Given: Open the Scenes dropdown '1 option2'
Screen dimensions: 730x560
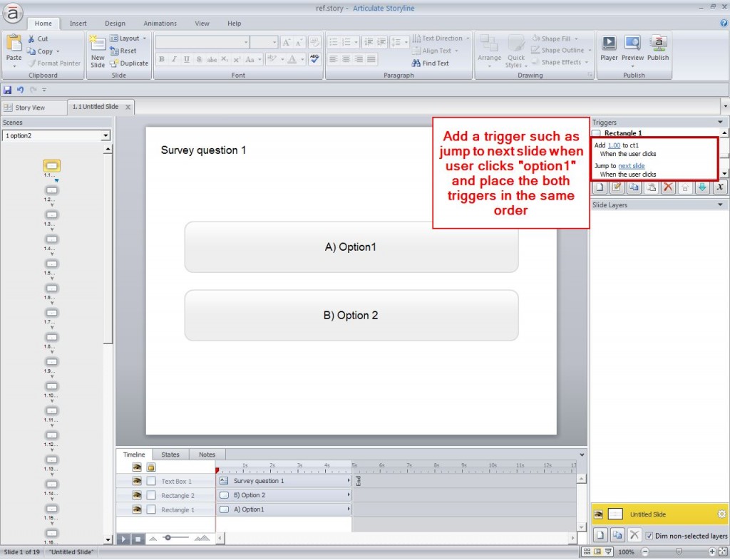Looking at the screenshot, I should pos(56,136).
